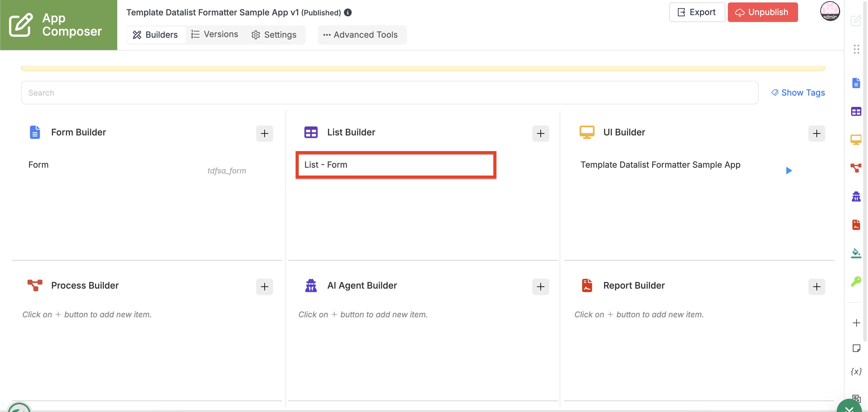Add new item in Report Builder
The width and height of the screenshot is (868, 412).
click(816, 287)
